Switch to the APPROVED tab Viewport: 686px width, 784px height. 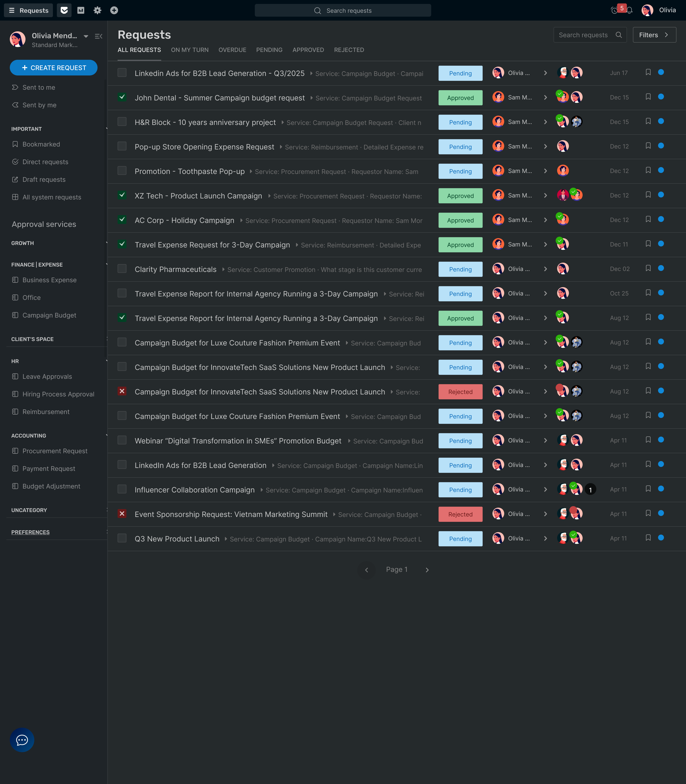point(308,50)
